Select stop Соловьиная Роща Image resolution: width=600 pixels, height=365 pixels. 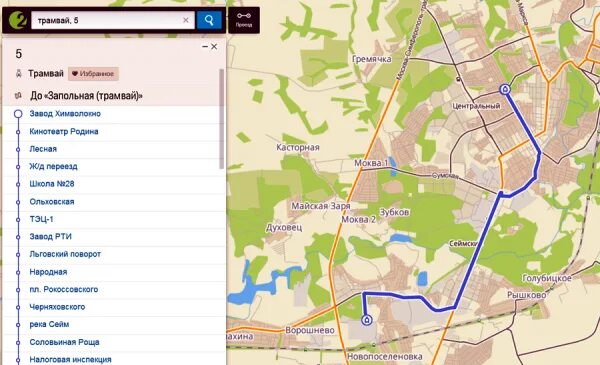[64, 342]
